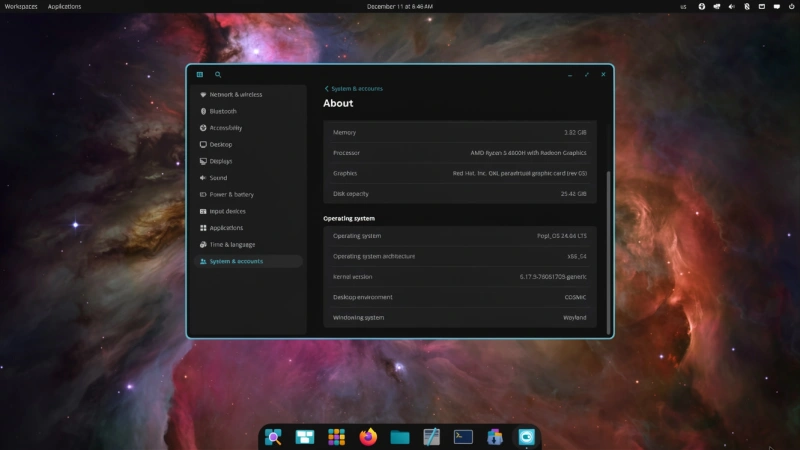
Task: Open Applications from top panel
Action: pos(64,6)
